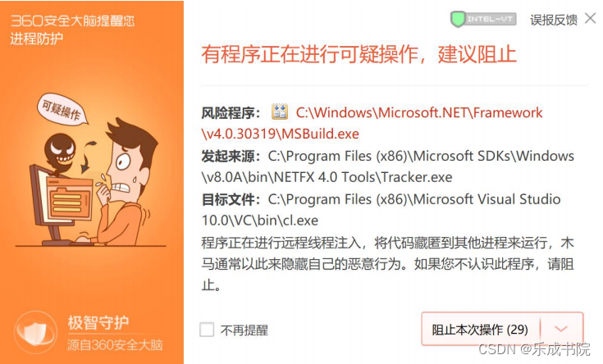The image size is (603, 364).
Task: Click the Tracker.exe source path text
Action: 387,166
